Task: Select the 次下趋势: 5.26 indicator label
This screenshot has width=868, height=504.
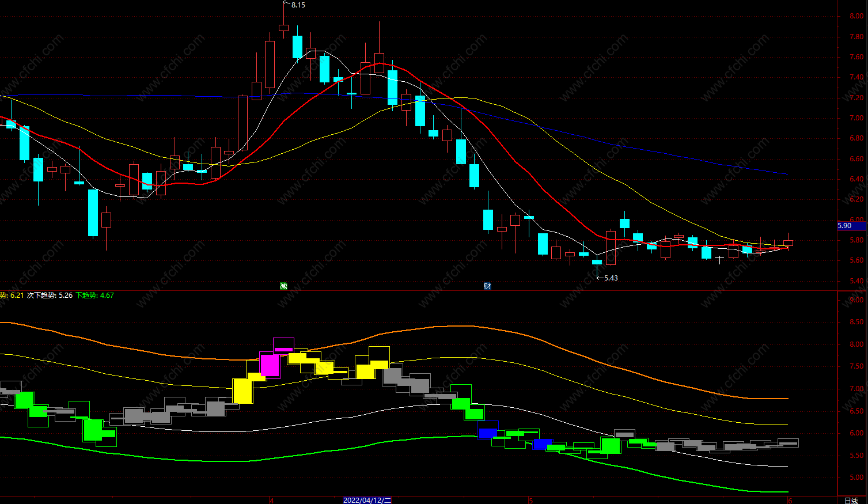Action: pyautogui.click(x=50, y=295)
